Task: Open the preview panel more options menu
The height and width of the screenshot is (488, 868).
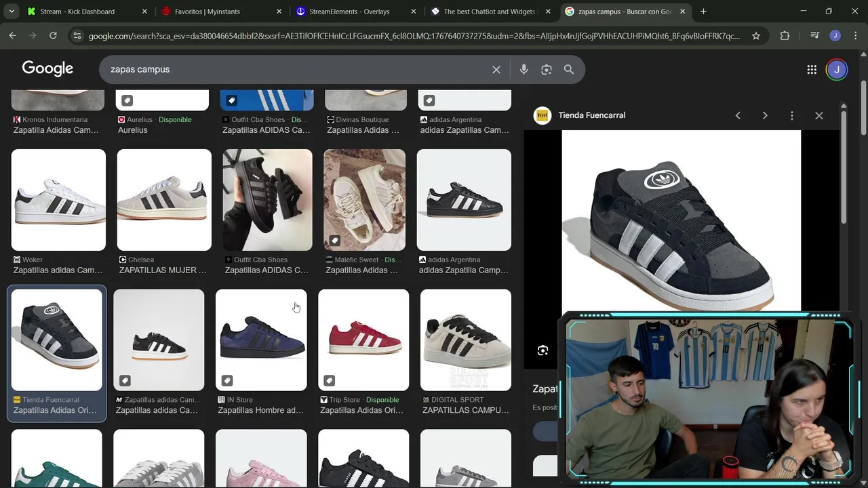Action: tap(791, 115)
